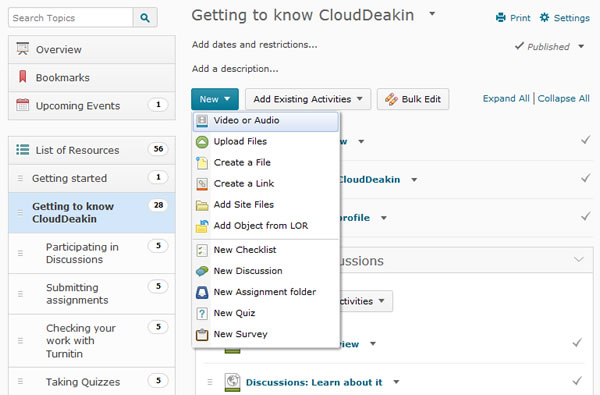
Task: Click the Upcoming Events calendar icon
Action: pos(23,105)
